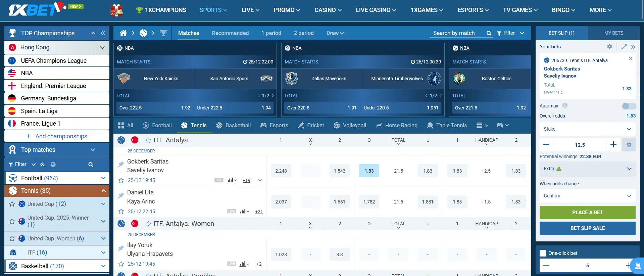Pin the Gokberk Saritas match

pos(121,165)
